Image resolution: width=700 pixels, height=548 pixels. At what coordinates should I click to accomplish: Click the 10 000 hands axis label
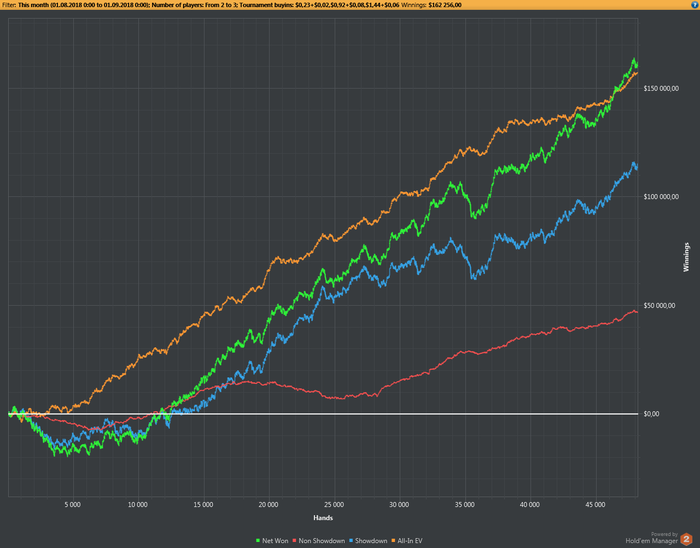[138, 505]
